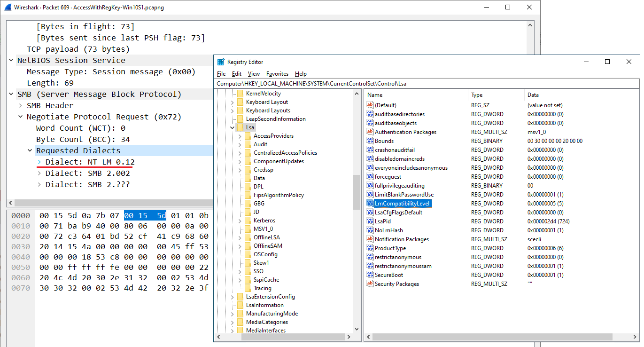Select the Tracing folder icon
644x347 pixels.
pos(247,288)
